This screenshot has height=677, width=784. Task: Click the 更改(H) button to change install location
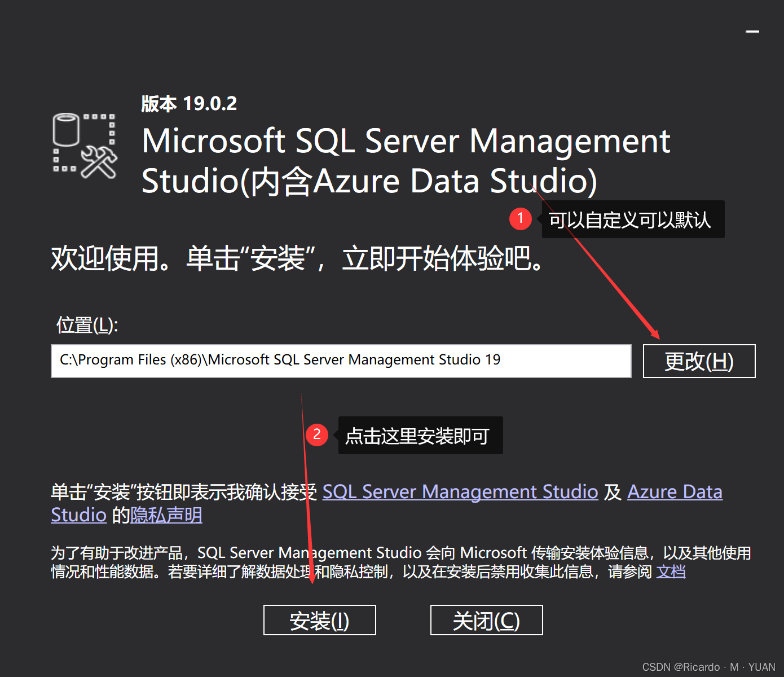click(x=699, y=361)
